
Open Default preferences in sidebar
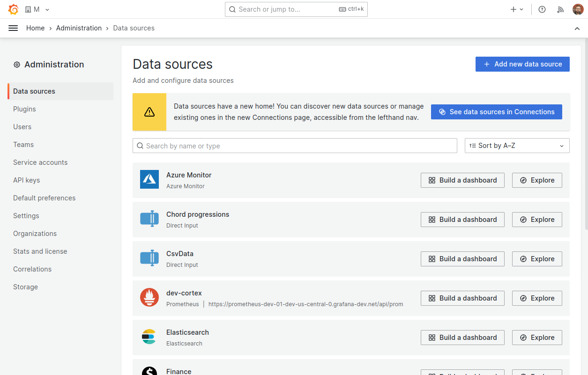click(x=44, y=198)
